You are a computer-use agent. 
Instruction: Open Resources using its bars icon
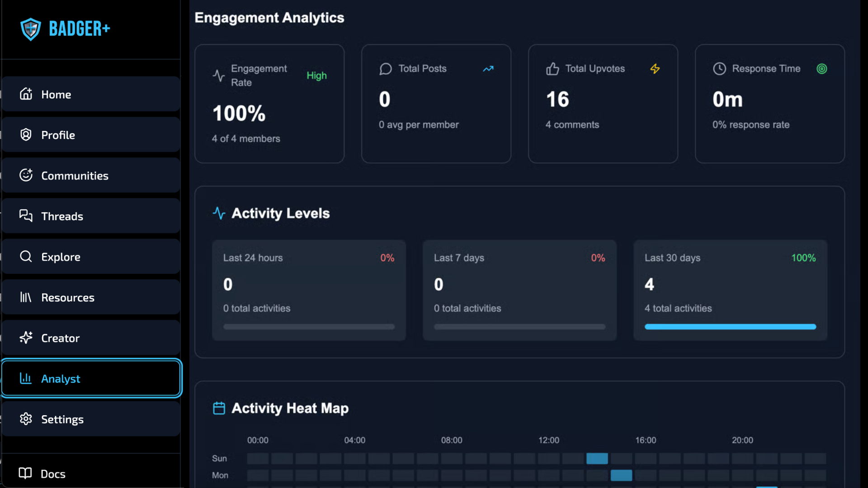tap(26, 297)
